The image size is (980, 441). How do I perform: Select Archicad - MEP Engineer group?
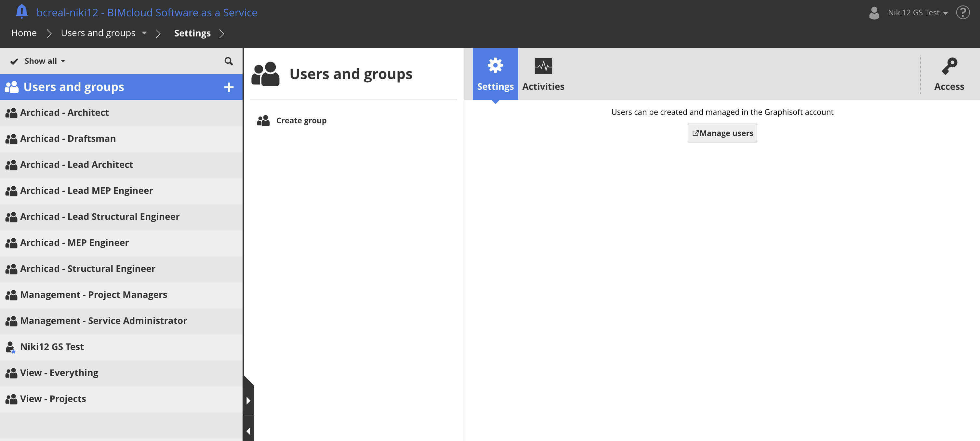(x=121, y=243)
